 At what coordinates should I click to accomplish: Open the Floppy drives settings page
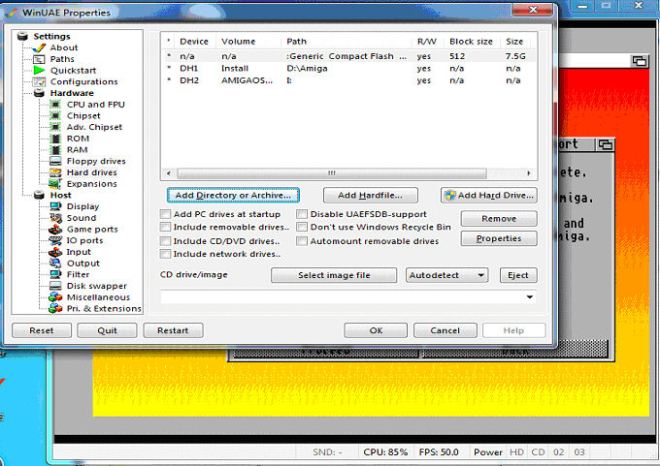coord(96,161)
